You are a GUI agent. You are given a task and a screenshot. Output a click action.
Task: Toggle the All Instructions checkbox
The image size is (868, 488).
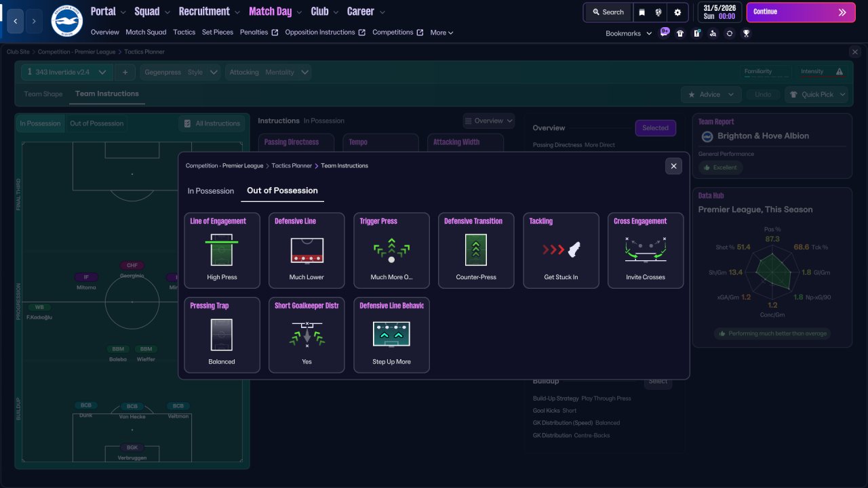click(x=187, y=123)
